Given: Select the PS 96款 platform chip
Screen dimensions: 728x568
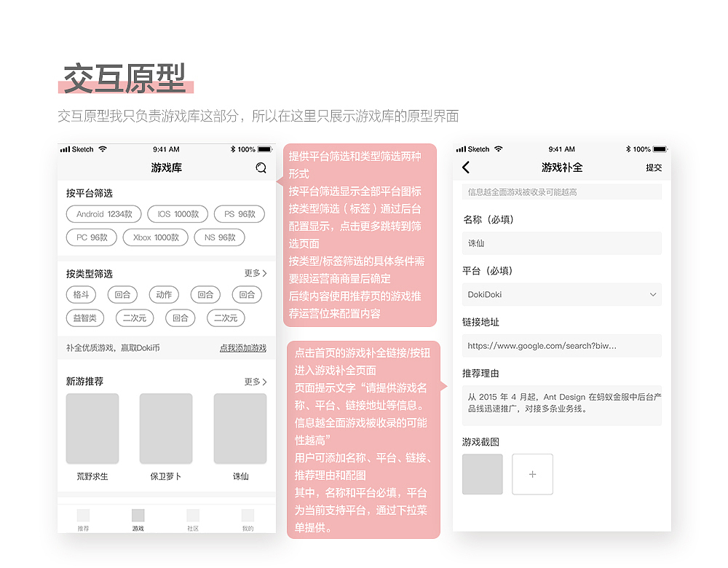Looking at the screenshot, I should tap(240, 214).
